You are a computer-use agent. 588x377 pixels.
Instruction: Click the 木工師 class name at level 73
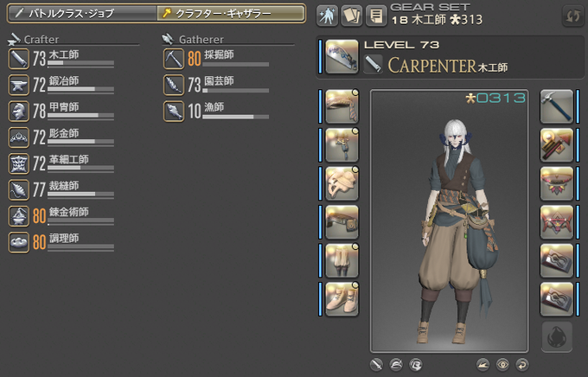point(64,54)
